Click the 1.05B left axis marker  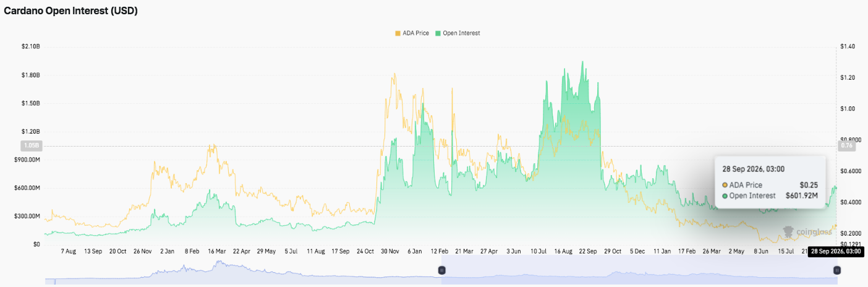coord(32,146)
